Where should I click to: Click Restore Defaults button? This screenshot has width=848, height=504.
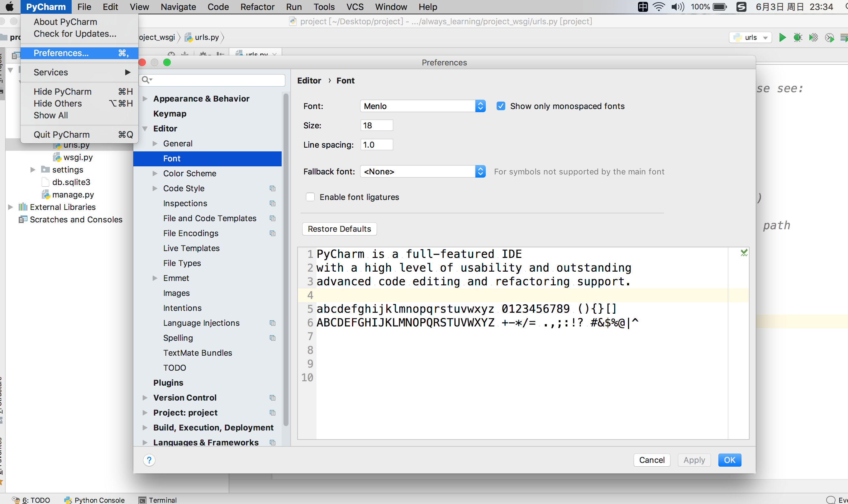(339, 229)
